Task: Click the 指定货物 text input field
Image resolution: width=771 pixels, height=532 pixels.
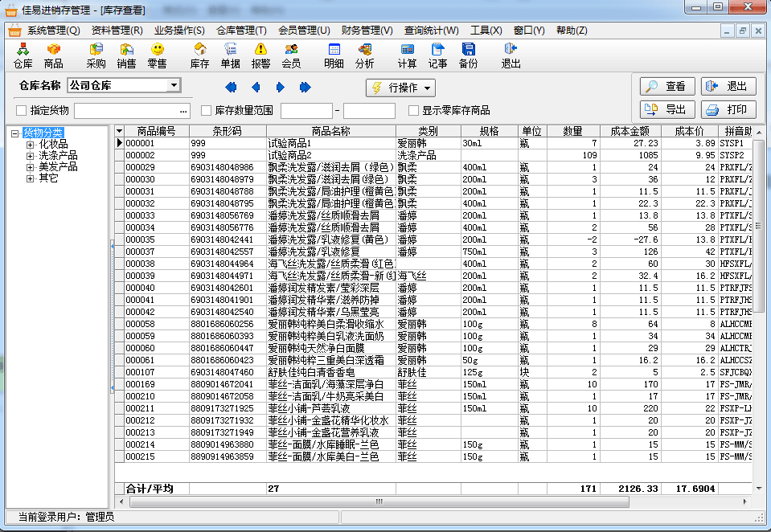Action: 132,111
